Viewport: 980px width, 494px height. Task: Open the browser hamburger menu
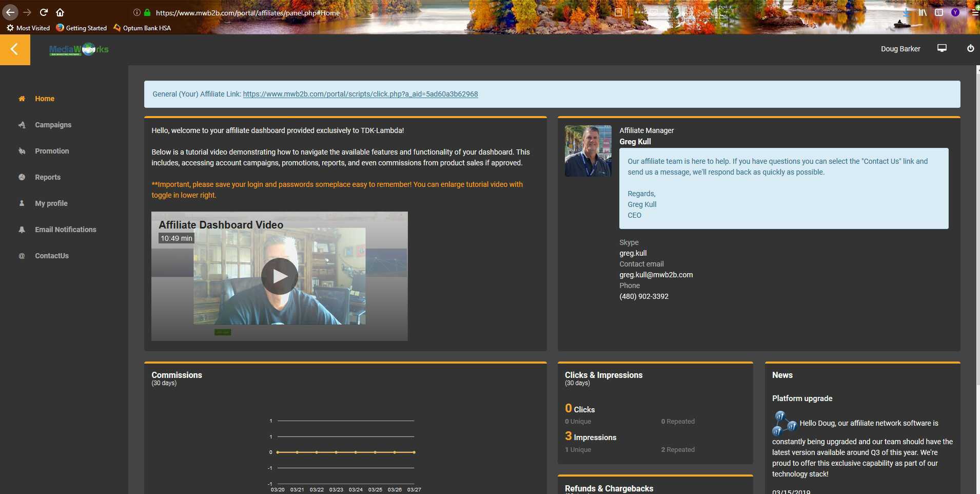(x=975, y=12)
